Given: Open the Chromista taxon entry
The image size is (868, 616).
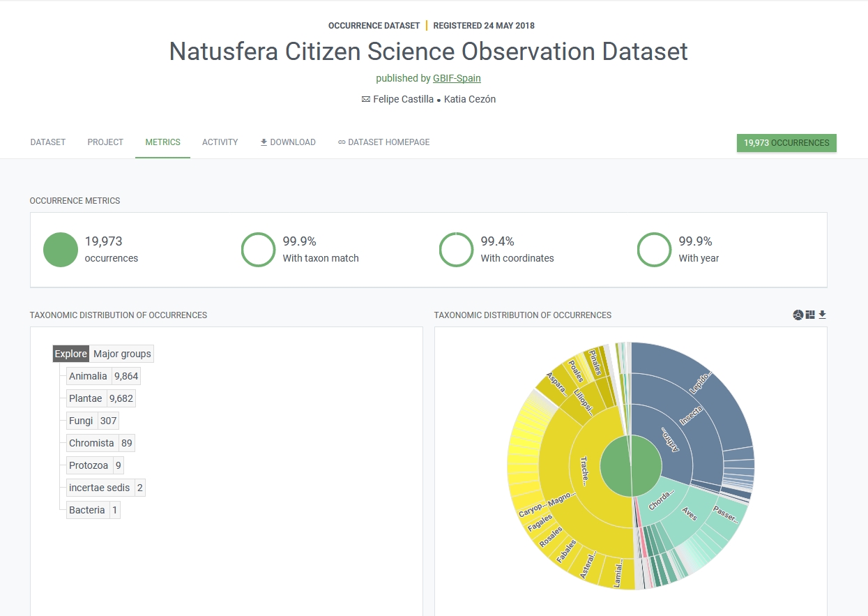Looking at the screenshot, I should 91,443.
